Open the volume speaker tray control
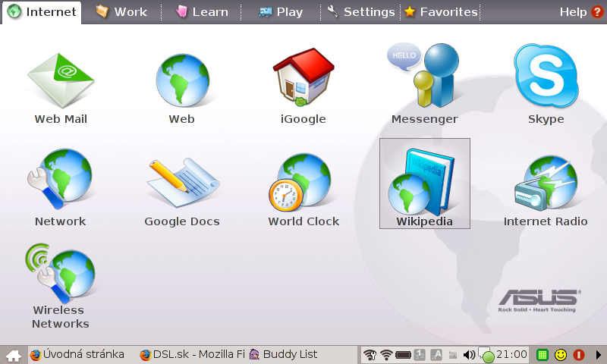 point(469,355)
